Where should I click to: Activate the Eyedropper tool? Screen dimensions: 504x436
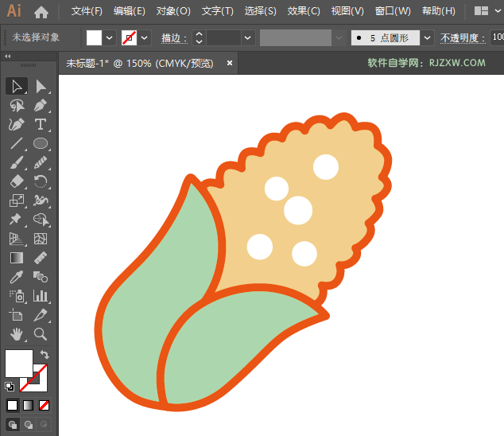(x=16, y=277)
